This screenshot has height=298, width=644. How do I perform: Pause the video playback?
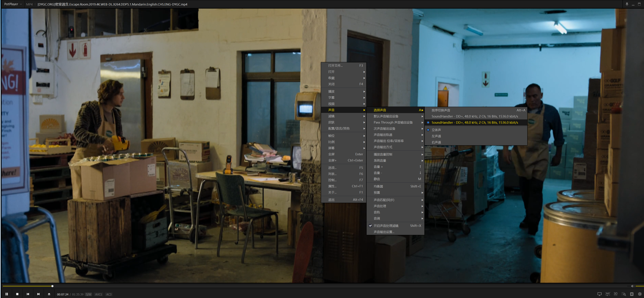click(x=7, y=294)
